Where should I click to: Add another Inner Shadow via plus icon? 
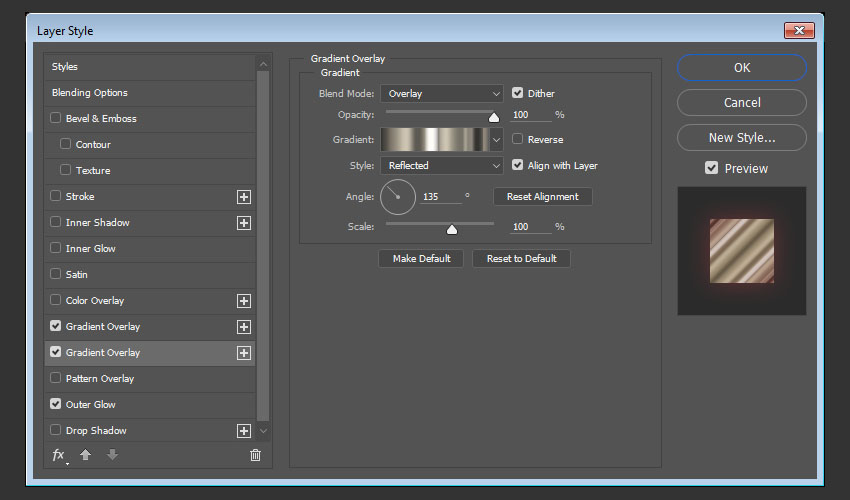[244, 223]
